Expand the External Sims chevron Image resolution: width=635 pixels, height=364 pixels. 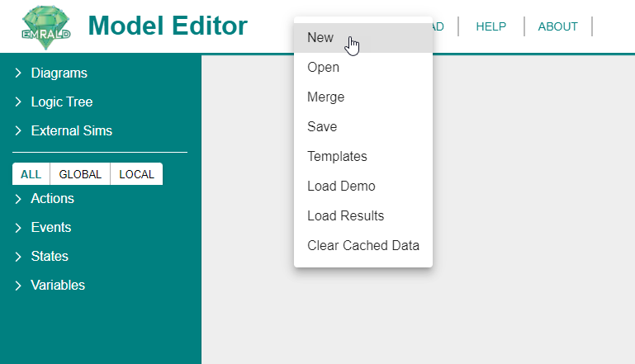click(18, 130)
